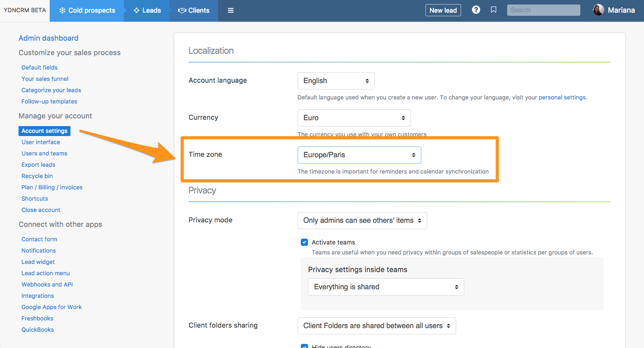
Task: Click Mariana's profile avatar
Action: tap(598, 10)
